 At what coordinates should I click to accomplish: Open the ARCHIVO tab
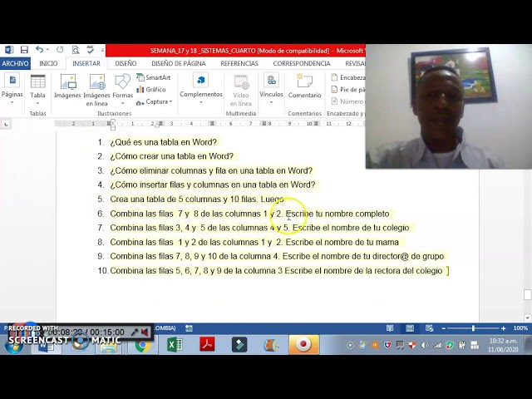pos(15,63)
